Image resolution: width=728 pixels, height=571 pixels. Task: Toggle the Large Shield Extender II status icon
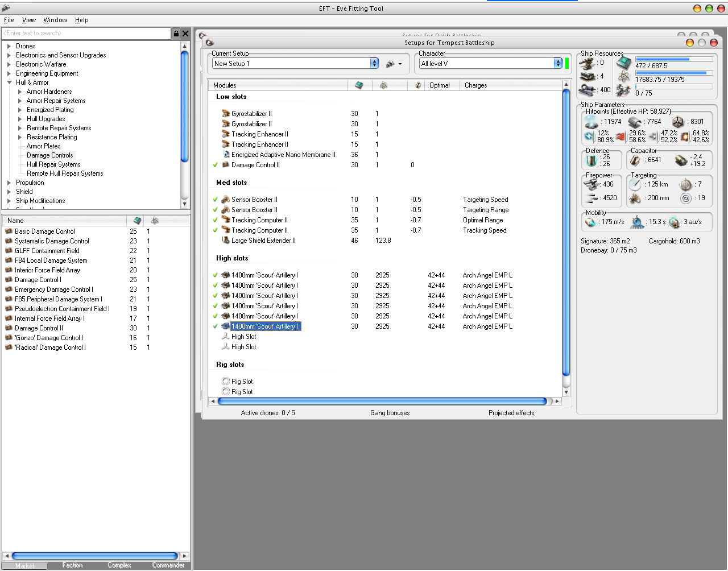click(226, 241)
